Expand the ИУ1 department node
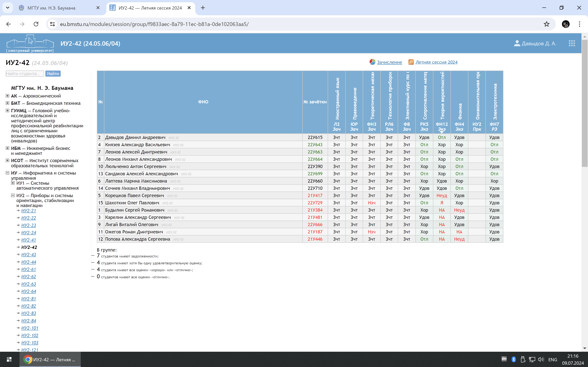 pos(13,183)
